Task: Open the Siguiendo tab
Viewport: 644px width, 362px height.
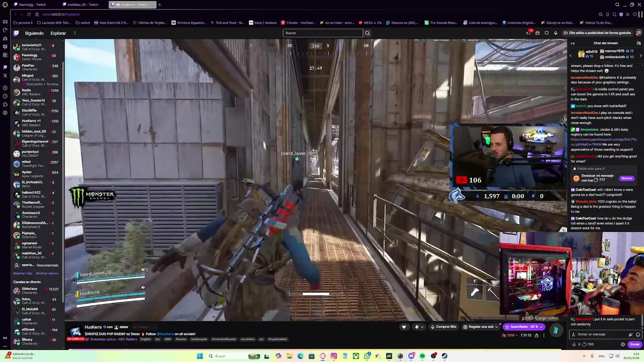Action: pos(34,33)
